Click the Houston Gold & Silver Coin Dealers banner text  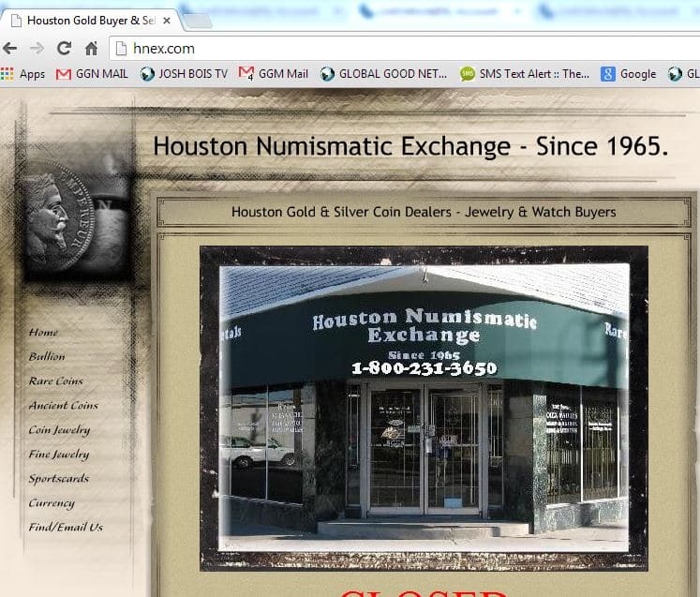(424, 212)
